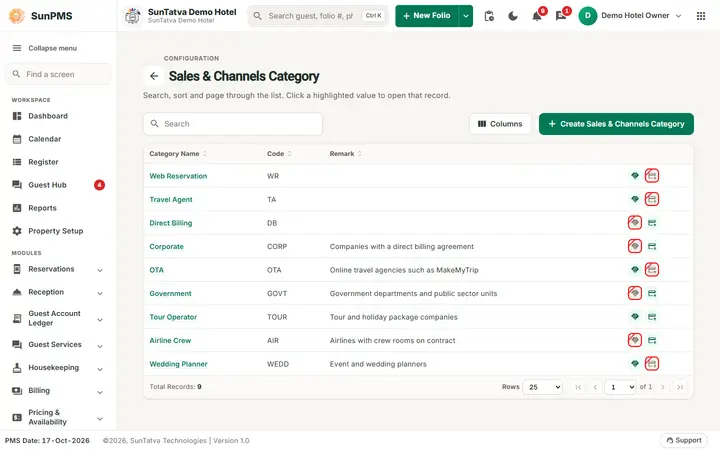Open the Rows per page dropdown
The width and height of the screenshot is (720, 450).
click(543, 387)
